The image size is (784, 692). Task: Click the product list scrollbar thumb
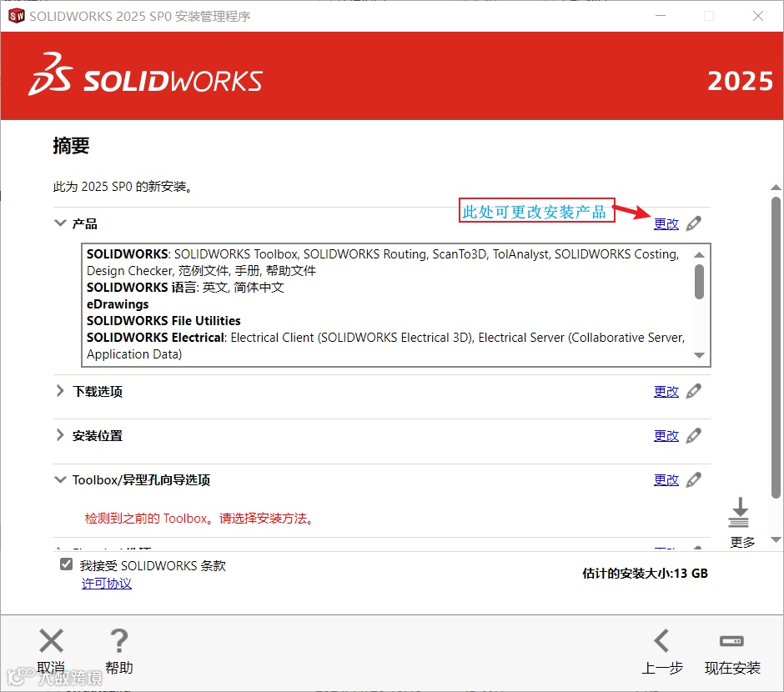700,281
